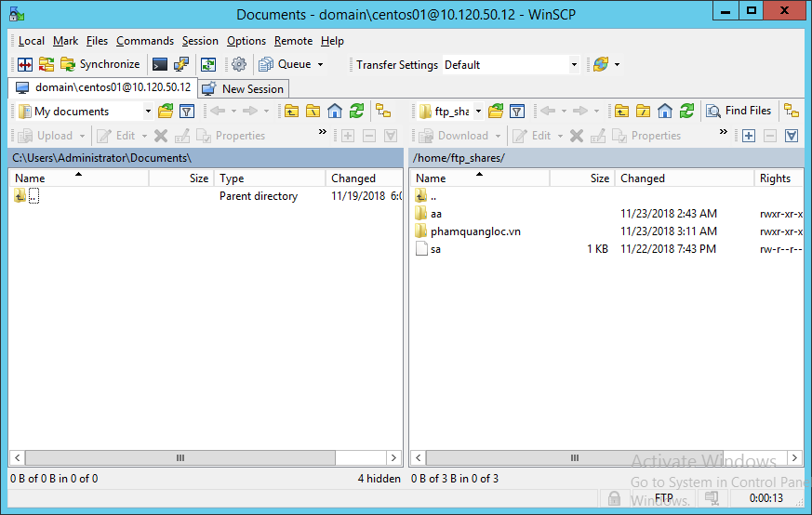Click remote panel open directory icon
812x515 pixels.
[x=496, y=111]
